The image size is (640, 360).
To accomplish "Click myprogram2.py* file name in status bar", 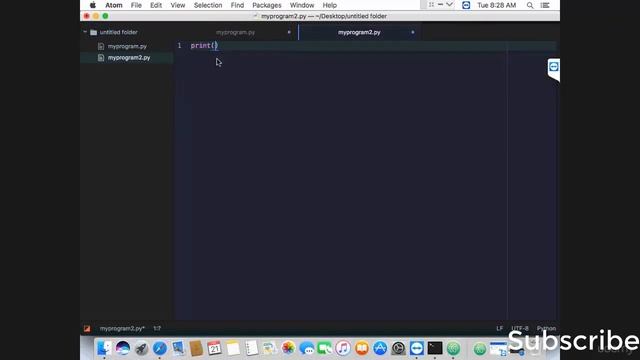I will point(122,329).
